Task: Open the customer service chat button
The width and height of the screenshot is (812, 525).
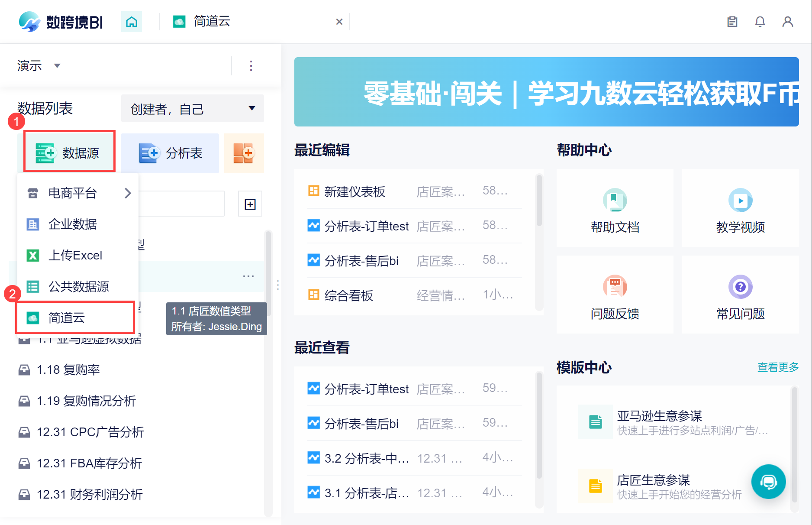Action: (769, 482)
